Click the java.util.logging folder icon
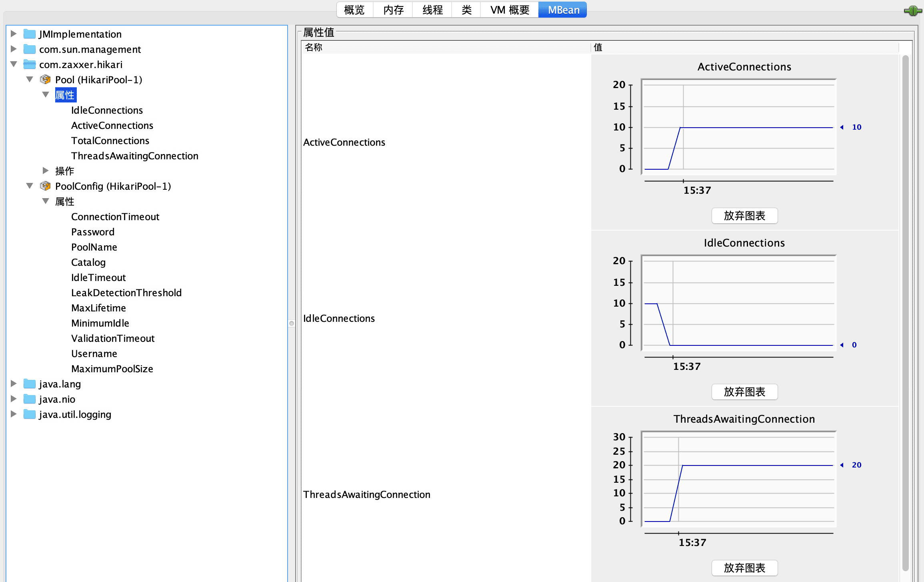Image resolution: width=924 pixels, height=582 pixels. pyautogui.click(x=30, y=414)
